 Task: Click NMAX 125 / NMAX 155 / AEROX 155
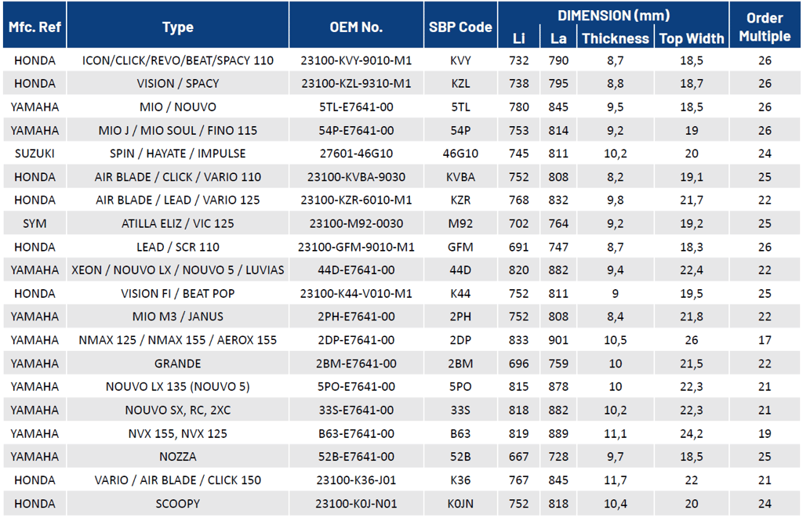(x=178, y=340)
